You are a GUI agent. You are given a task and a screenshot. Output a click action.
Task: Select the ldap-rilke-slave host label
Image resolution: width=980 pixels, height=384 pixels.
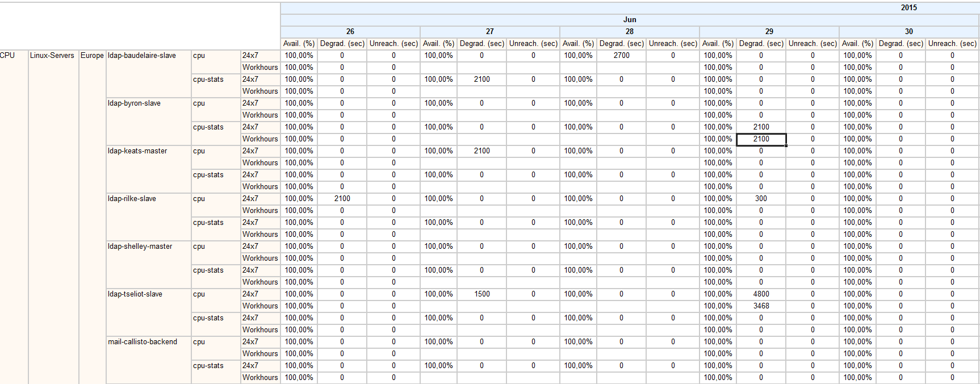132,199
